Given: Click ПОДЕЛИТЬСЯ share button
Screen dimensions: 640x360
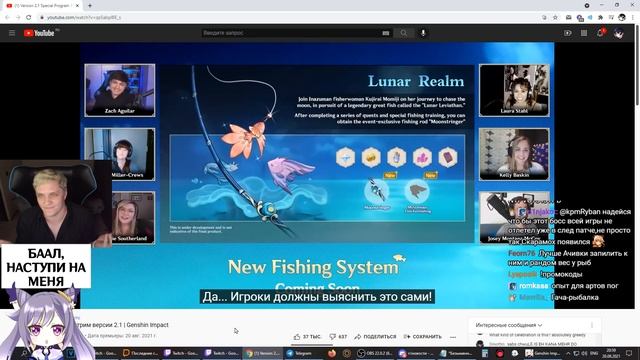Looking at the screenshot, I should (x=375, y=337).
